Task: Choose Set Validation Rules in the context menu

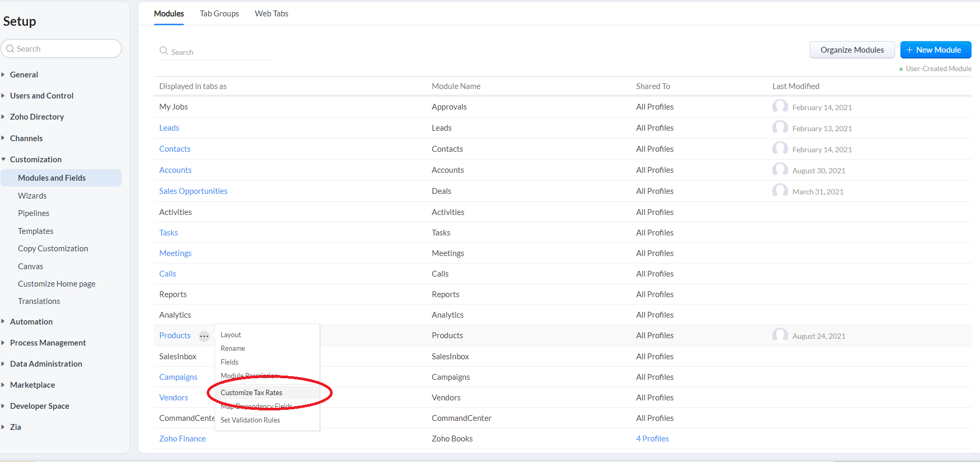Action: 250,420
